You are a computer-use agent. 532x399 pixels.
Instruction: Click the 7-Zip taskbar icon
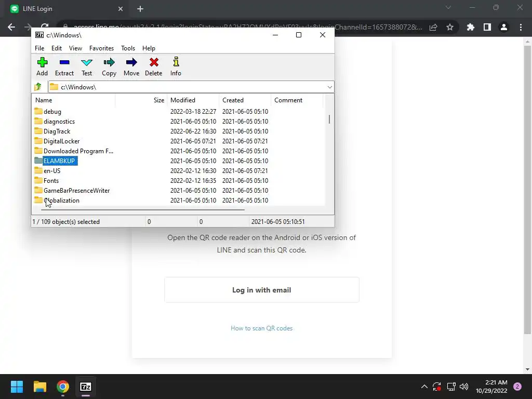pos(86,387)
